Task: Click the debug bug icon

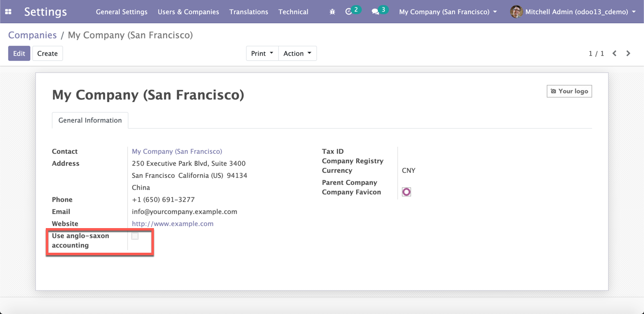Action: tap(332, 12)
